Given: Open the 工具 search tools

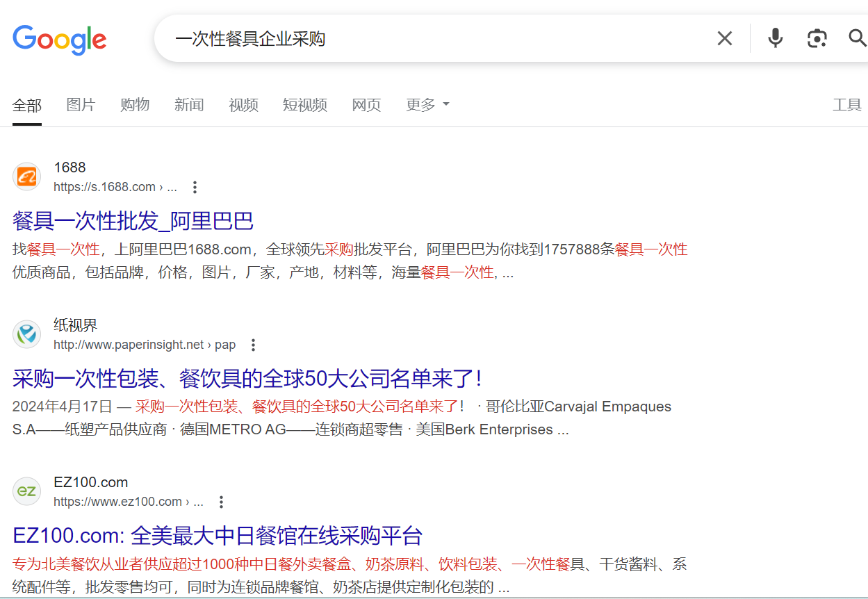Looking at the screenshot, I should [847, 105].
